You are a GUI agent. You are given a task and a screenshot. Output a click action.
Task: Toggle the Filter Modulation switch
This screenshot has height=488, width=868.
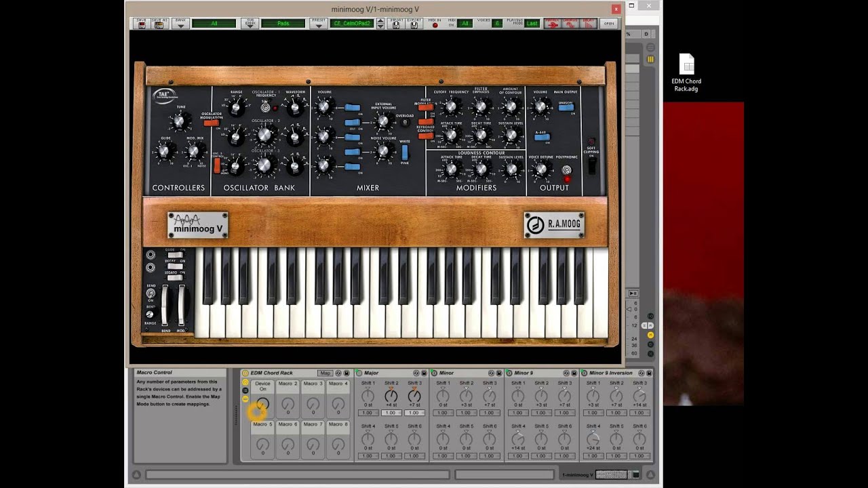[425, 107]
